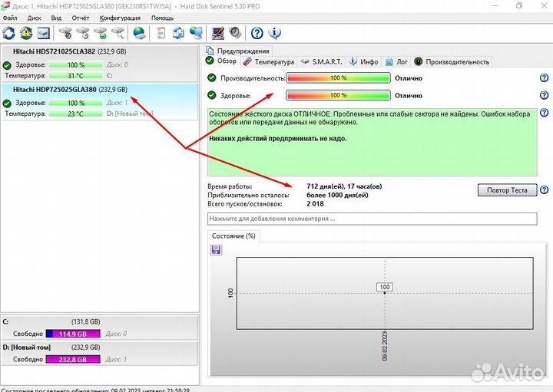Save the chart with the floppy disk icon
Viewport: 553px width, 392px height.
click(216, 250)
